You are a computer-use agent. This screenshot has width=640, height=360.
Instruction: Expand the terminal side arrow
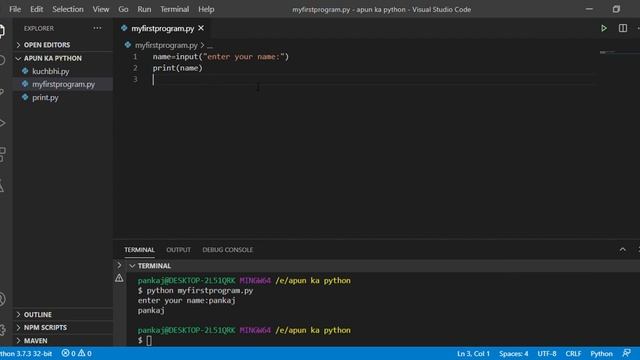click(119, 265)
